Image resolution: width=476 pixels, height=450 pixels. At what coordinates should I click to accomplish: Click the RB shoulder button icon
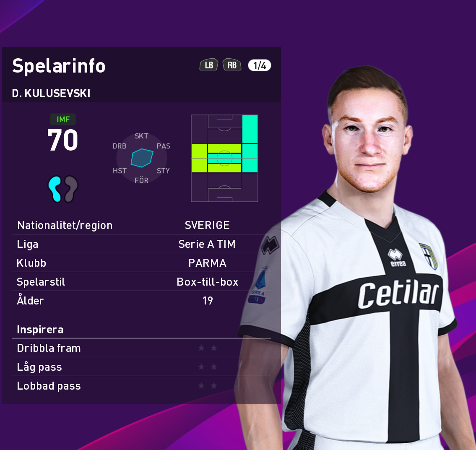point(232,65)
